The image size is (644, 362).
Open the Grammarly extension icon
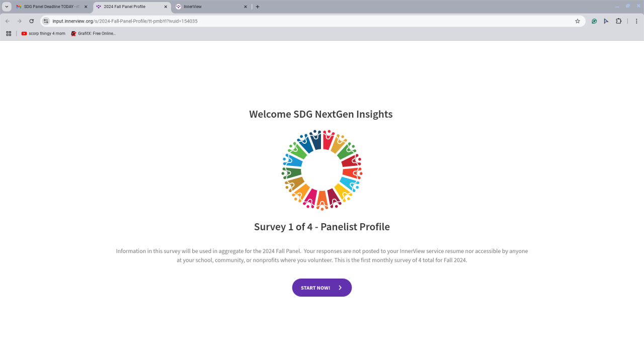tap(594, 21)
